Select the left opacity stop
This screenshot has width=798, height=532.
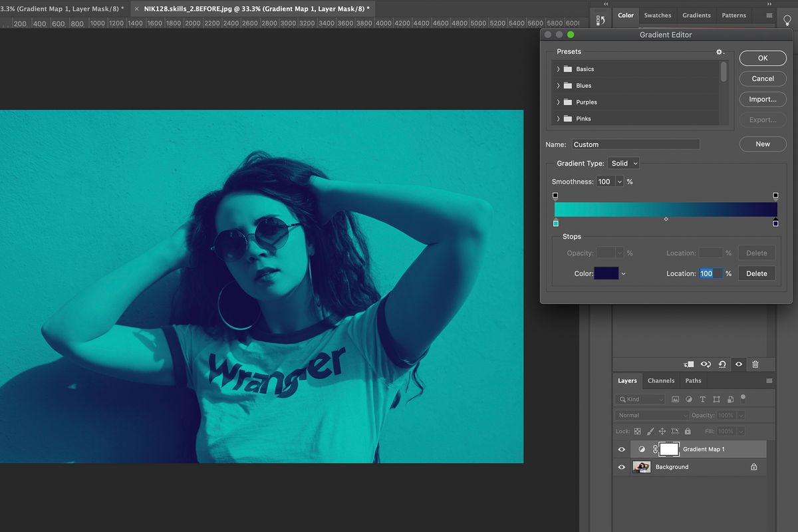[x=555, y=196]
